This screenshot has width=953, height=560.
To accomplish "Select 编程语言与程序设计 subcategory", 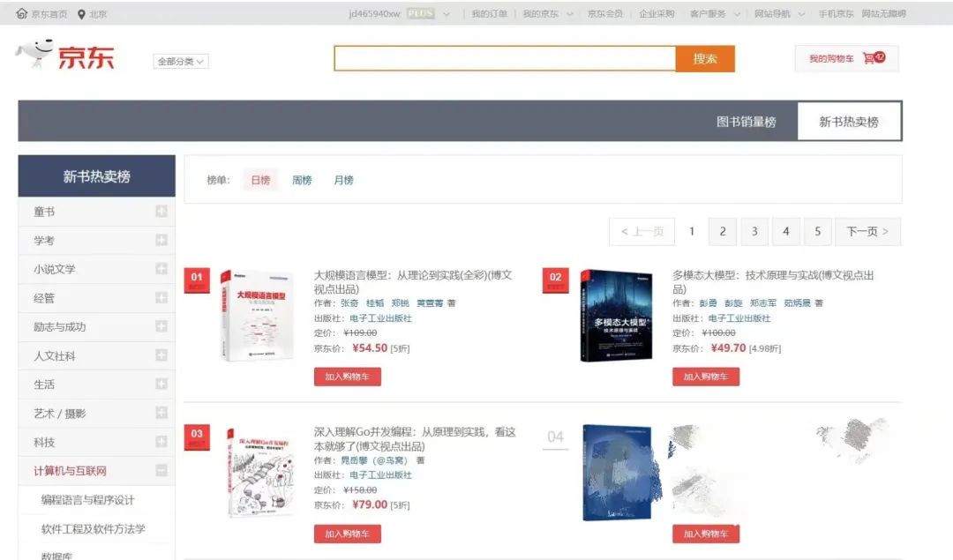I will 87,500.
